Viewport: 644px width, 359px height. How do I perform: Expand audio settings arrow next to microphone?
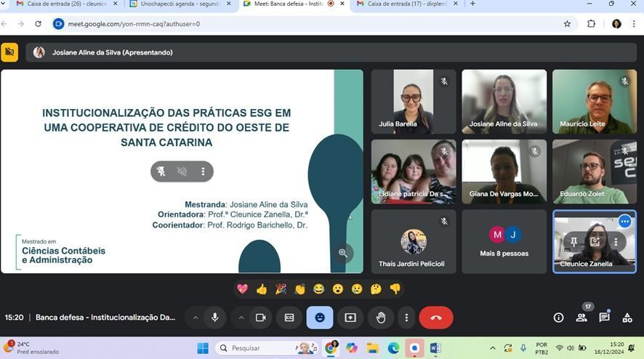[x=196, y=318]
